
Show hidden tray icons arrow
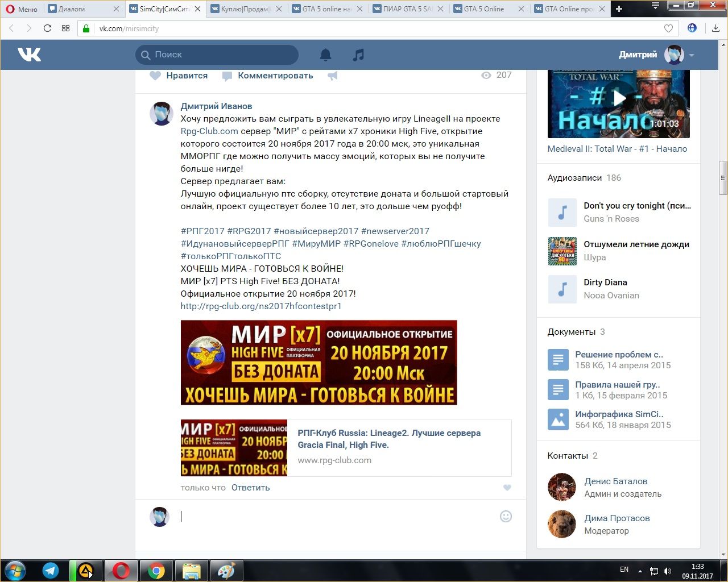[640, 571]
